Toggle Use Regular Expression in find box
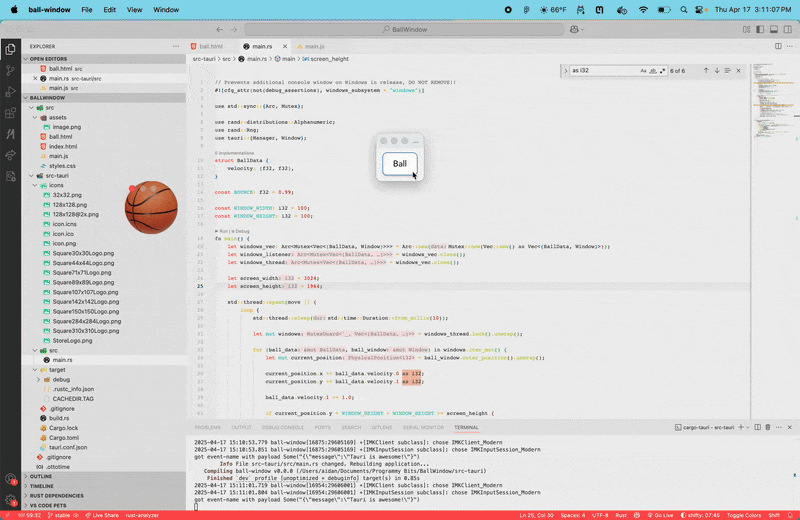The height and width of the screenshot is (520, 800). pyautogui.click(x=662, y=71)
